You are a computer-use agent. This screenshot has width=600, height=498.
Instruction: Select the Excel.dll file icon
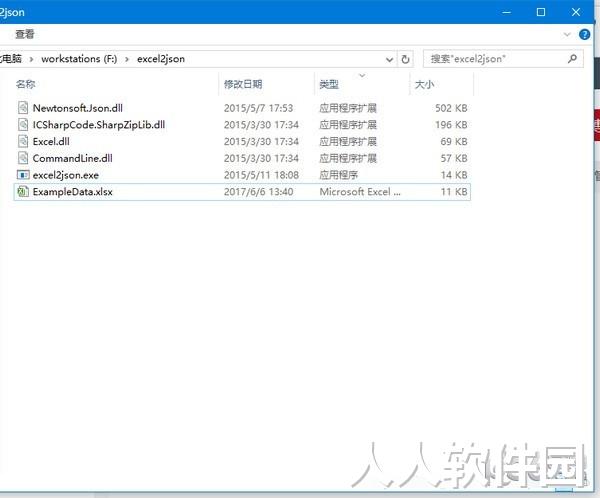click(x=23, y=141)
